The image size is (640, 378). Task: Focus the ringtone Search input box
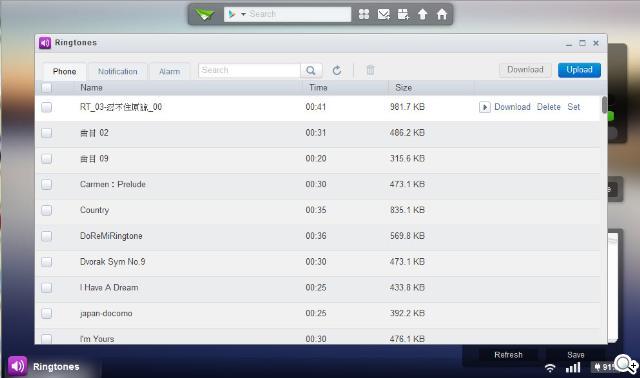point(249,70)
